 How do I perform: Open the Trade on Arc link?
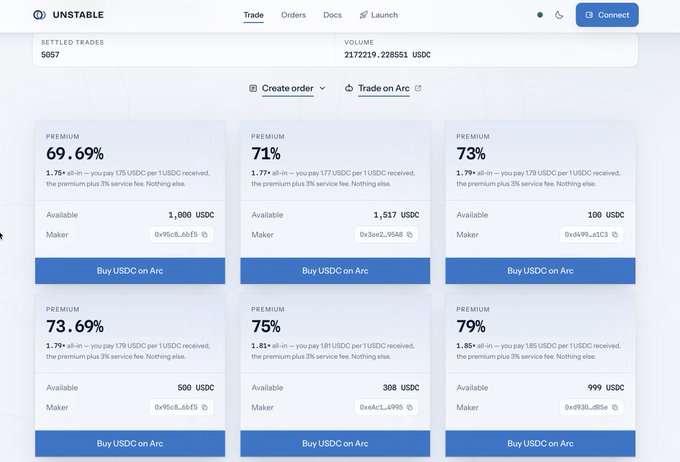[x=384, y=88]
